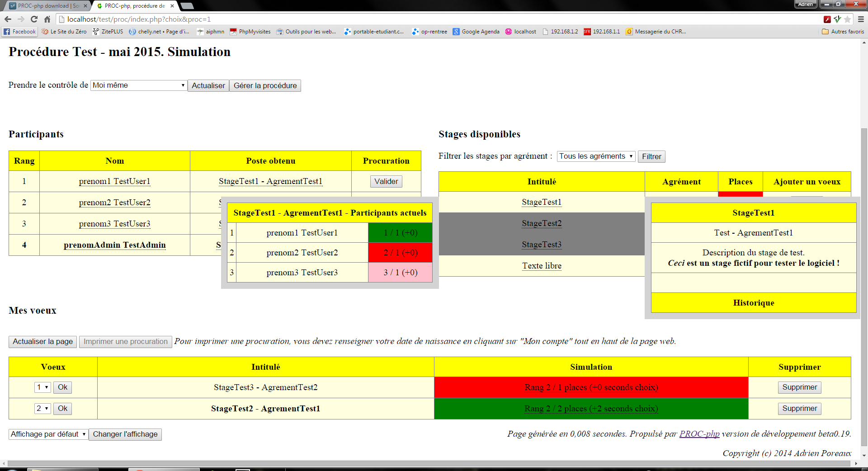The image size is (868, 471).
Task: Click the browser back arrow
Action: 8,19
